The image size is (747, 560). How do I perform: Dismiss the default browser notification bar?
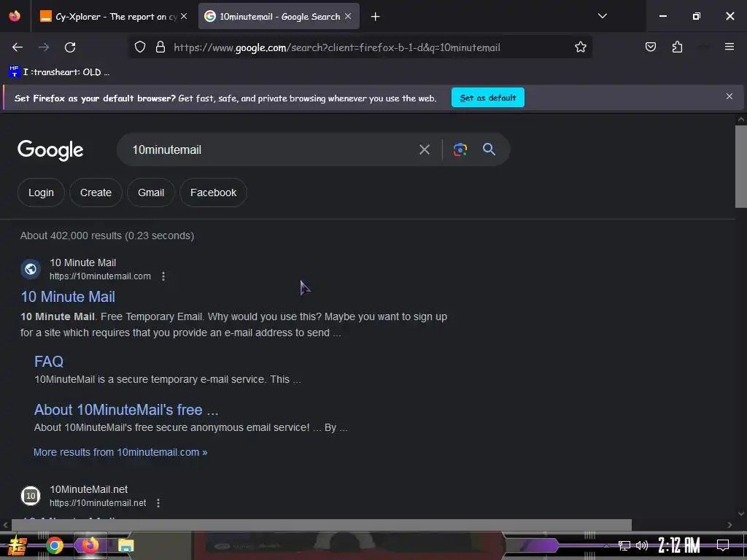click(x=729, y=96)
